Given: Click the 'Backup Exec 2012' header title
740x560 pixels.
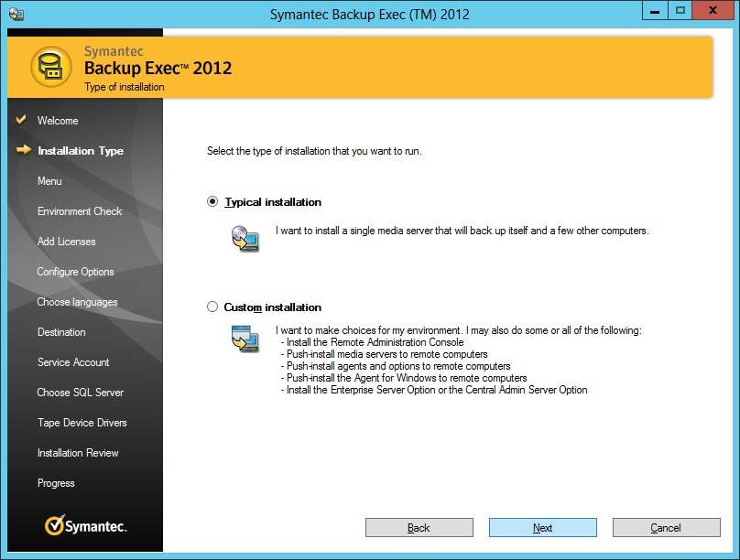Looking at the screenshot, I should (158, 69).
